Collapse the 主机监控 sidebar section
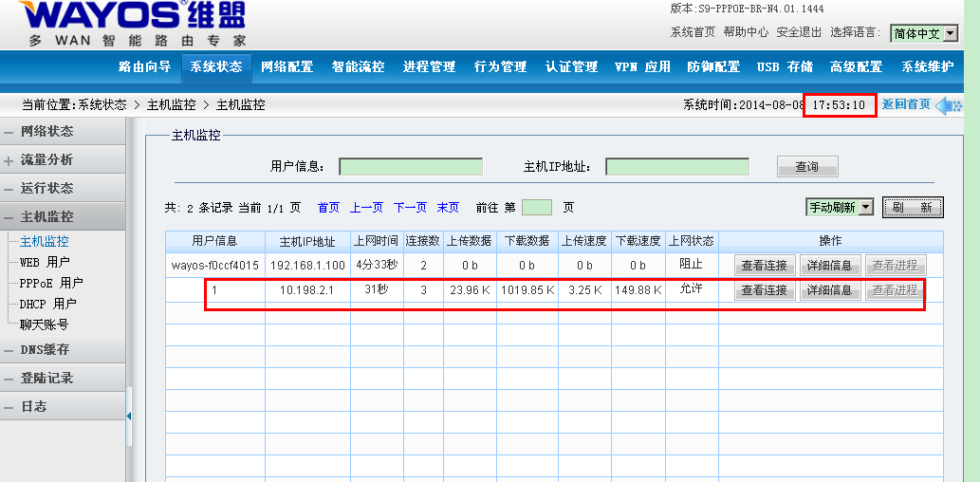This screenshot has width=980, height=482. pyautogui.click(x=46, y=217)
